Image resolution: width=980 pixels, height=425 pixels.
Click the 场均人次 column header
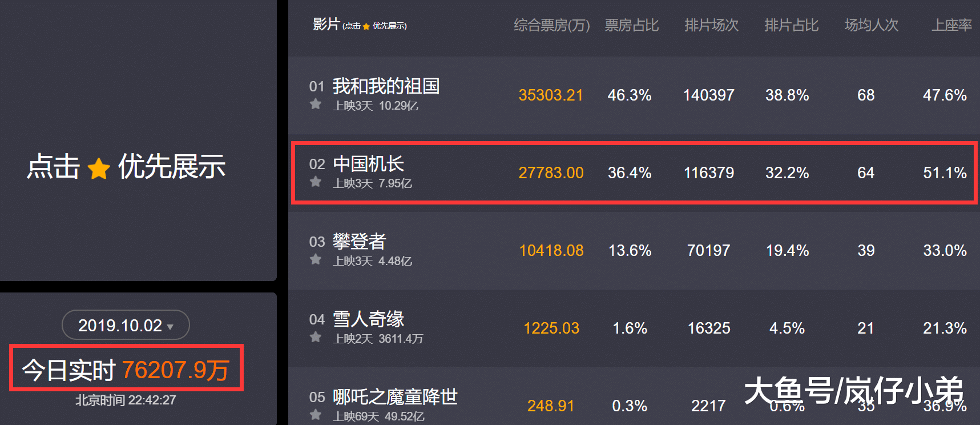coord(872,25)
